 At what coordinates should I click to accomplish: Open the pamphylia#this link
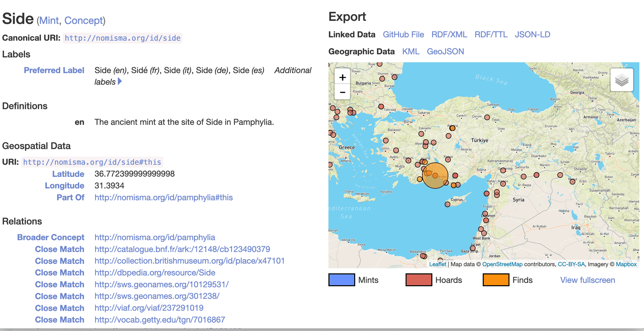[x=164, y=198]
